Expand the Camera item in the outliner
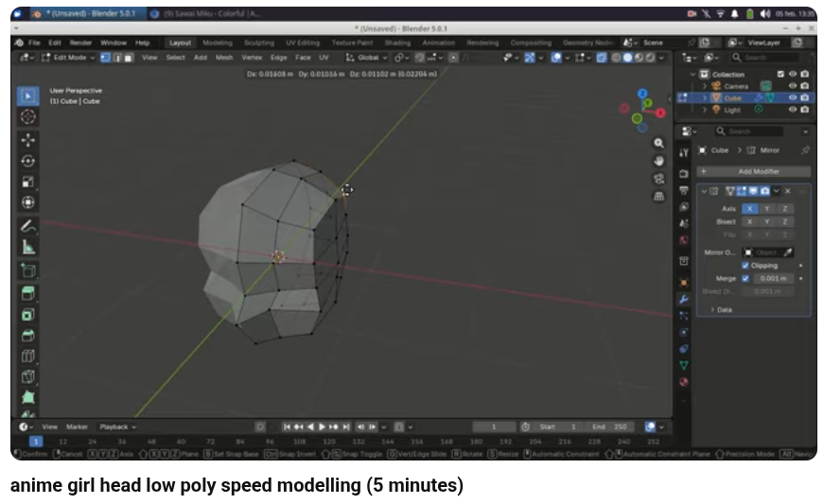This screenshot has height=504, width=824. [705, 86]
